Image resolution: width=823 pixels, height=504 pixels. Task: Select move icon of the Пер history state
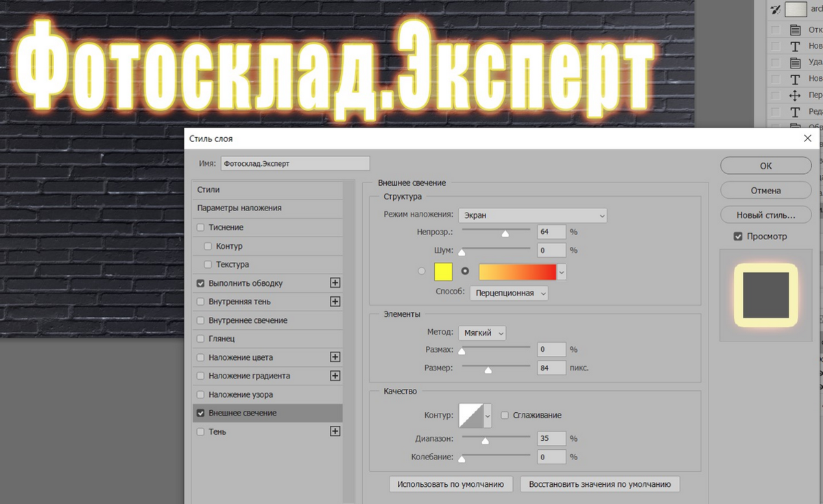click(x=795, y=95)
